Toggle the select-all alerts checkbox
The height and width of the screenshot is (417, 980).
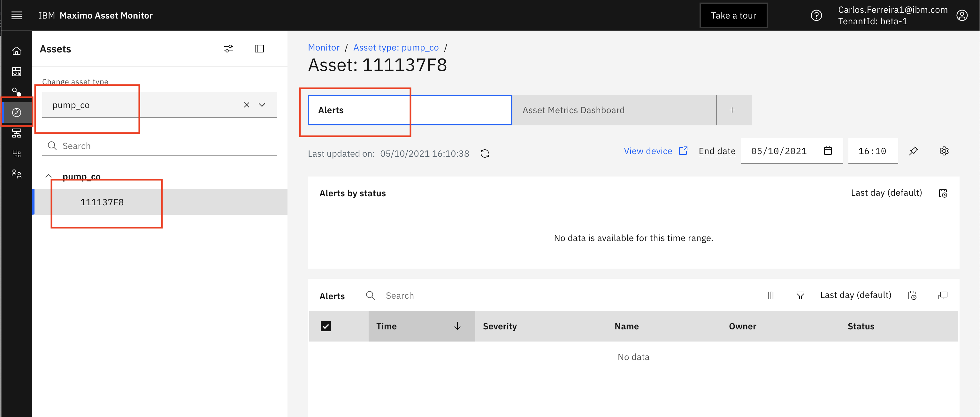pos(325,327)
